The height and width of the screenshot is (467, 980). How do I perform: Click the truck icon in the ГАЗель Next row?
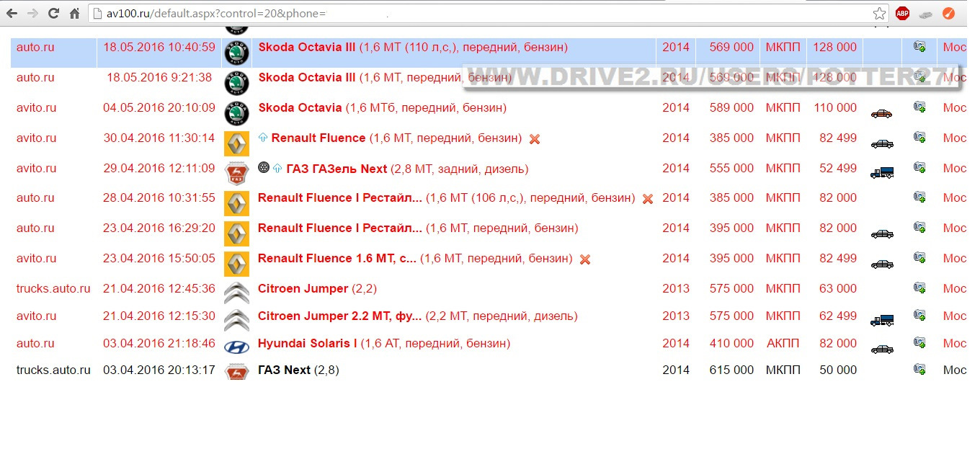(882, 172)
